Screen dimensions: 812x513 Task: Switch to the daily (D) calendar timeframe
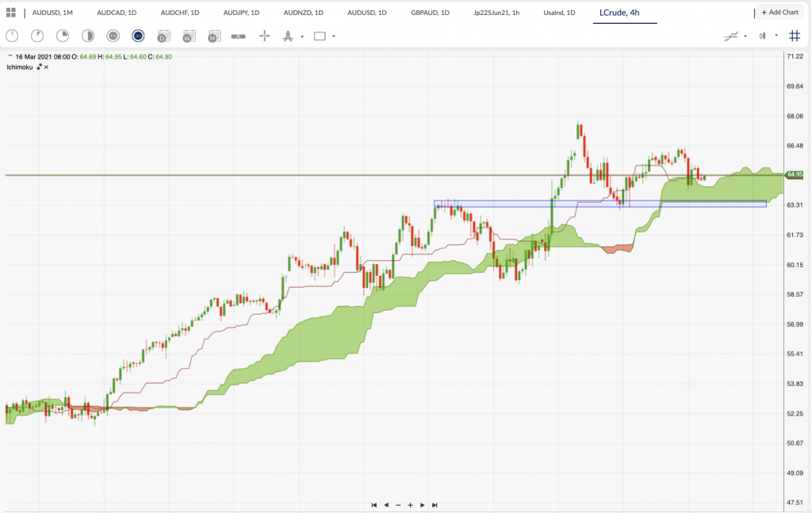click(x=163, y=36)
